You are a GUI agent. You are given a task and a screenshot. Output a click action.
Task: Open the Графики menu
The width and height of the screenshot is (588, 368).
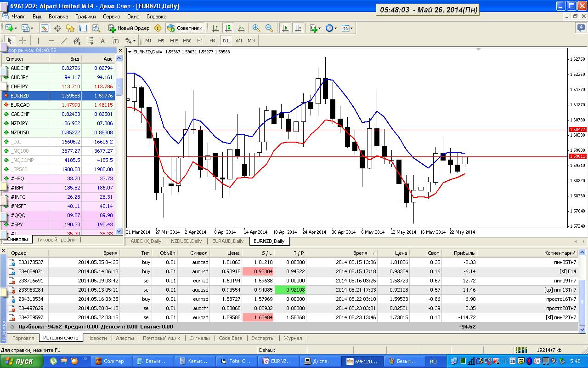[86, 16]
